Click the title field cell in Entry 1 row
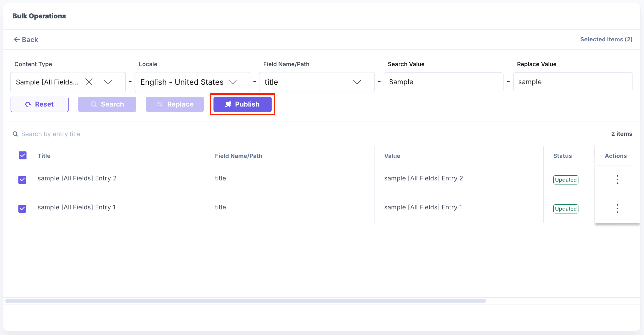The image size is (644, 335). pyautogui.click(x=220, y=207)
